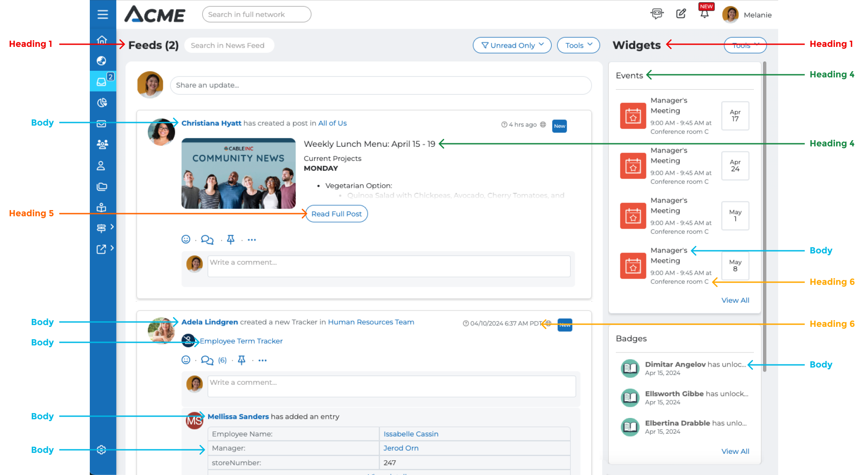Add emoji reaction to Employee Term Tracker post
The image size is (868, 475).
point(186,360)
